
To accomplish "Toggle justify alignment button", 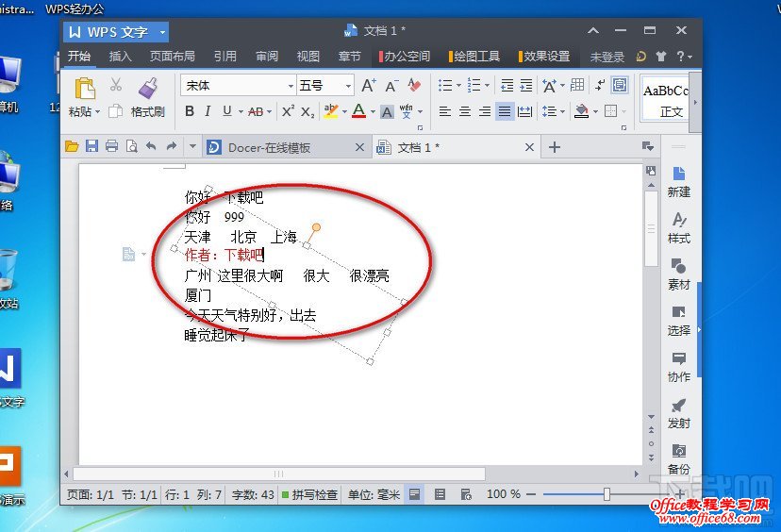I will pyautogui.click(x=505, y=111).
